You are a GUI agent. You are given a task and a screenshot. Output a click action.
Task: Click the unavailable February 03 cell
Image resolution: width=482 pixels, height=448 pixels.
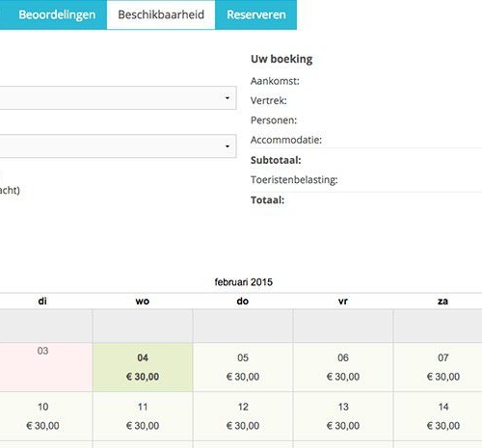pos(46,367)
